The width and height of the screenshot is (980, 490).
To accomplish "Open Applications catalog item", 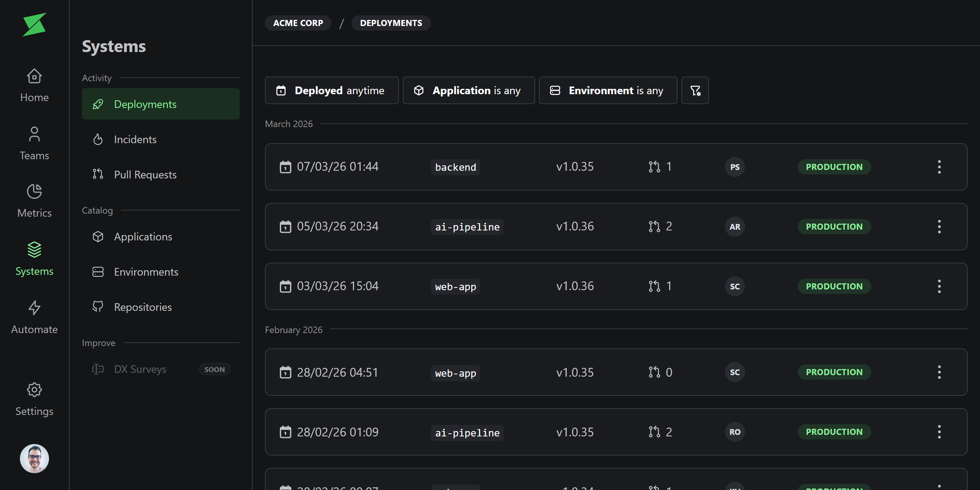I will point(143,237).
